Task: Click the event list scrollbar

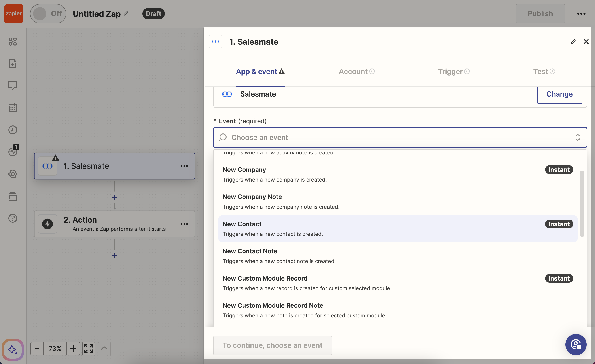Action: [x=582, y=203]
